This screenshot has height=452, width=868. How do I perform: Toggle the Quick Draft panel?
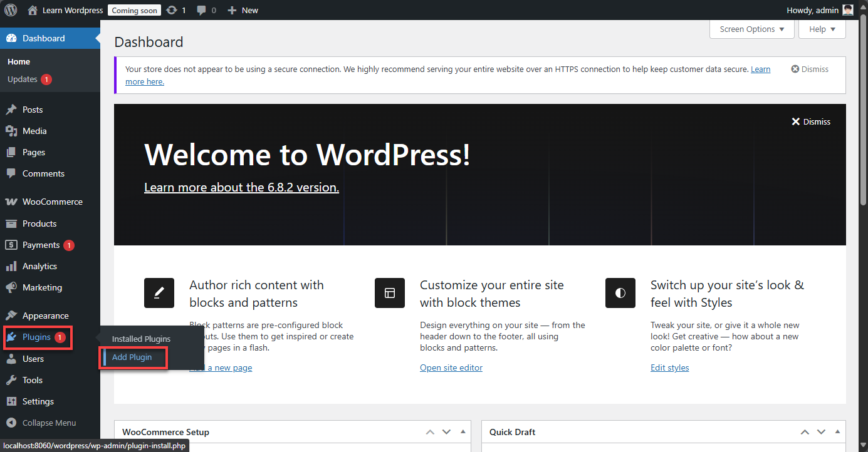pos(838,432)
